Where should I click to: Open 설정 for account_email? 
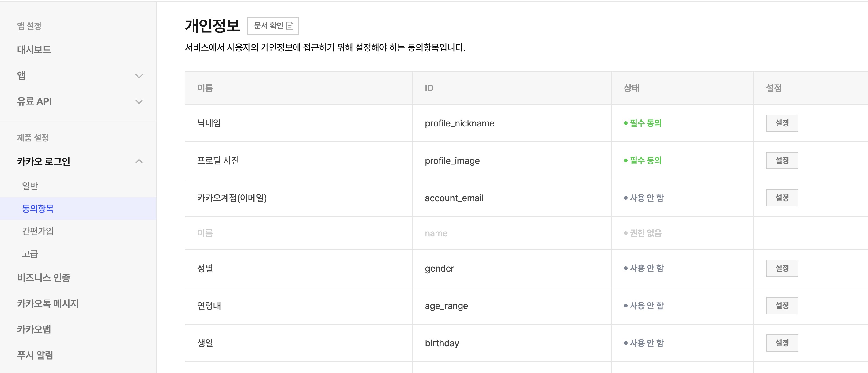coord(782,198)
